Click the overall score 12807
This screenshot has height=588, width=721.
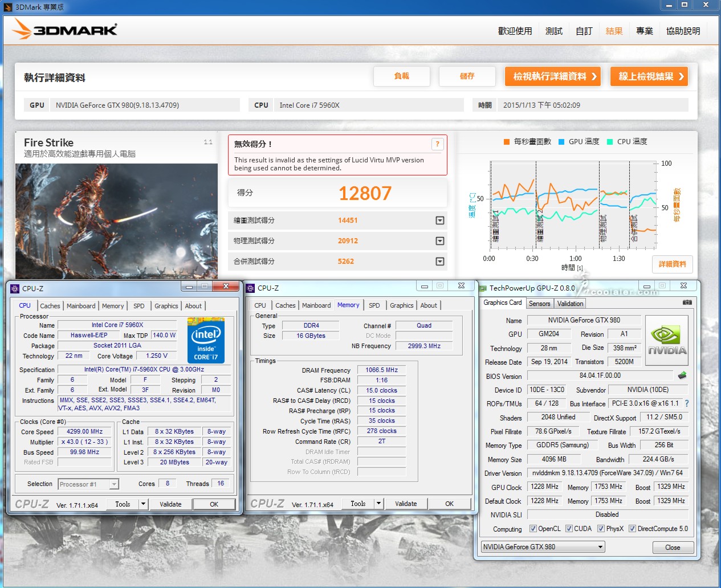click(365, 194)
